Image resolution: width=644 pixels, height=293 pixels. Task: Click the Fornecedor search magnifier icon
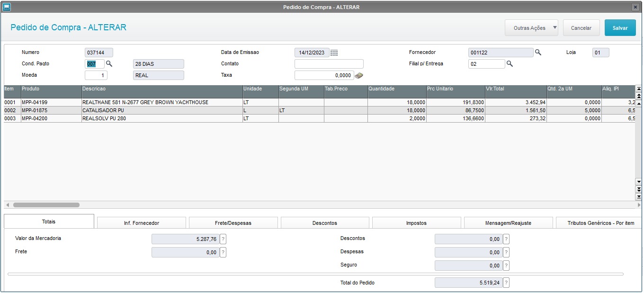tap(538, 53)
